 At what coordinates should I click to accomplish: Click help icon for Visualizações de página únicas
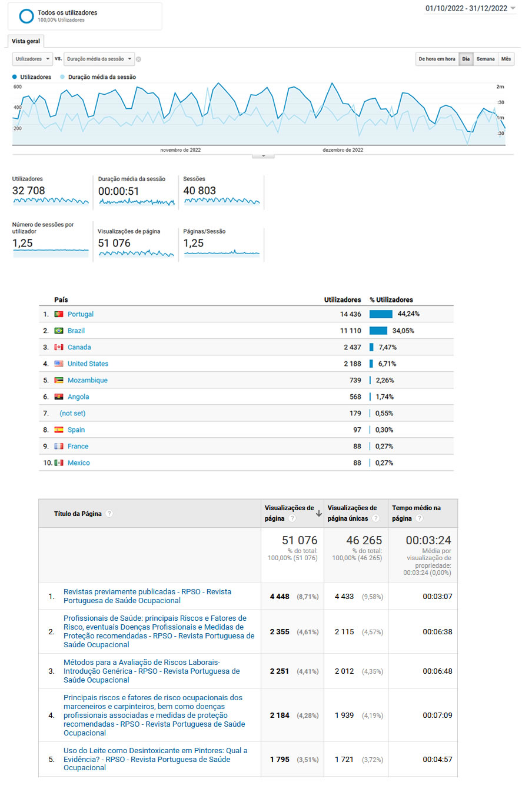375,518
